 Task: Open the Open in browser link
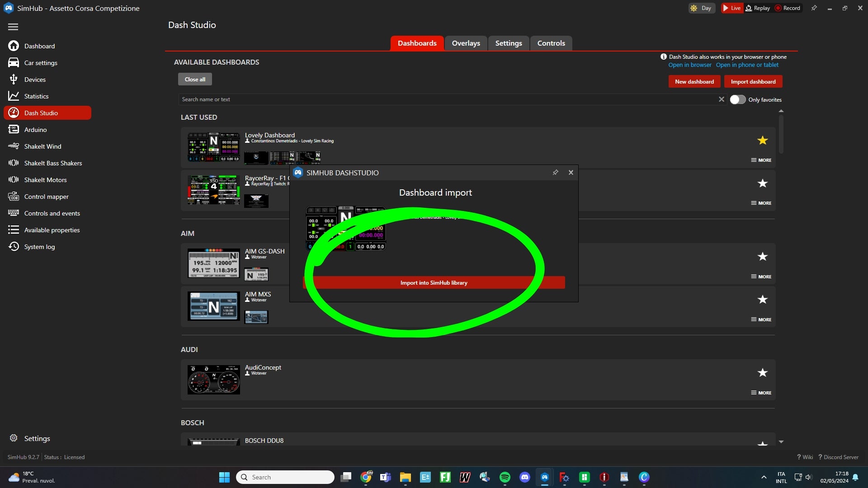(x=690, y=65)
